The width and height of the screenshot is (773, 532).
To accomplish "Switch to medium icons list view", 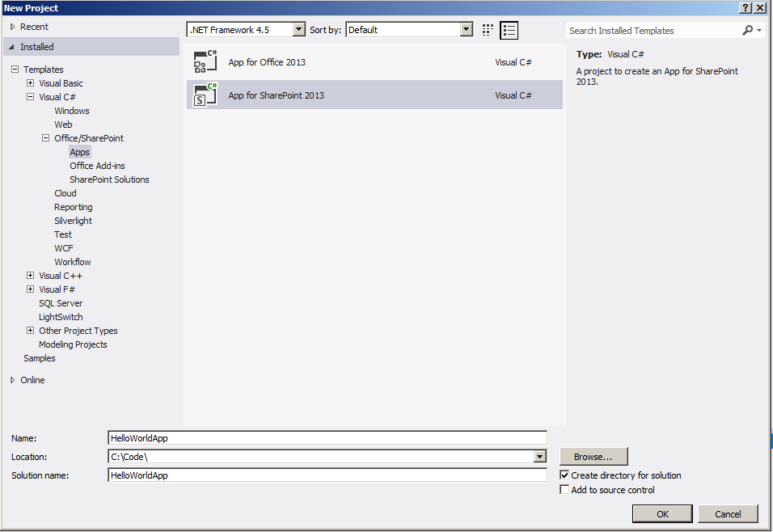I will pos(509,30).
